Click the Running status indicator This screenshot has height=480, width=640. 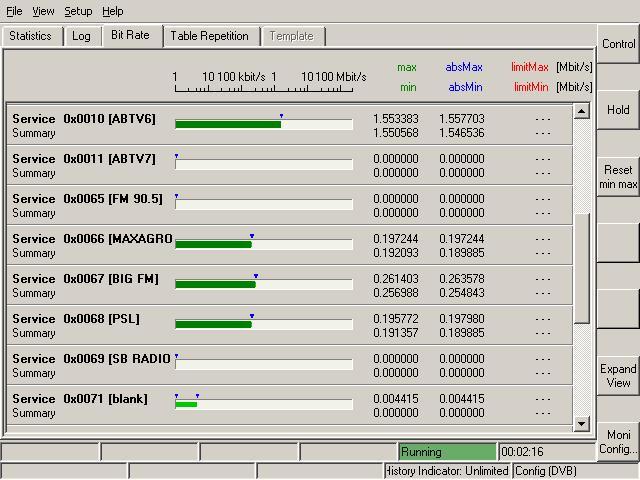[446, 452]
